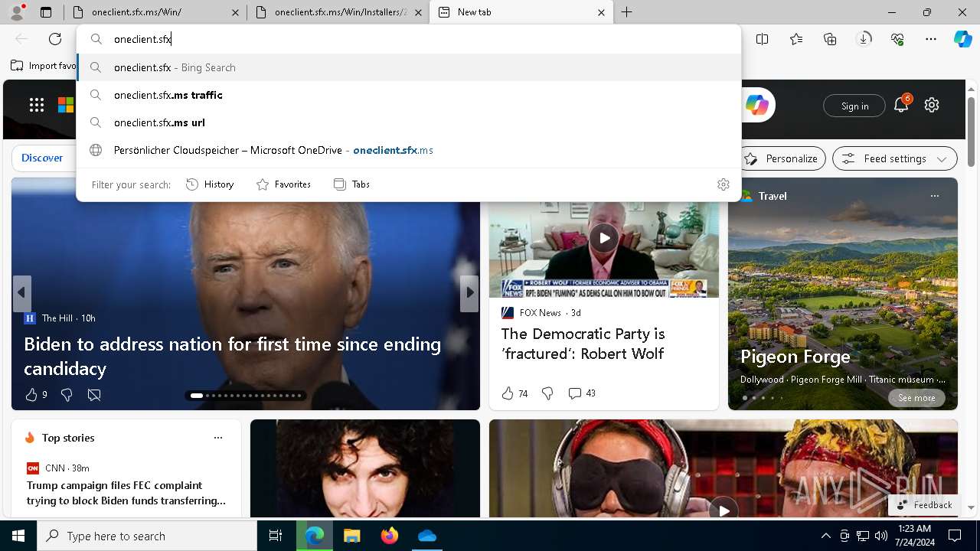Open the Top stories options ellipsis

coord(218,438)
